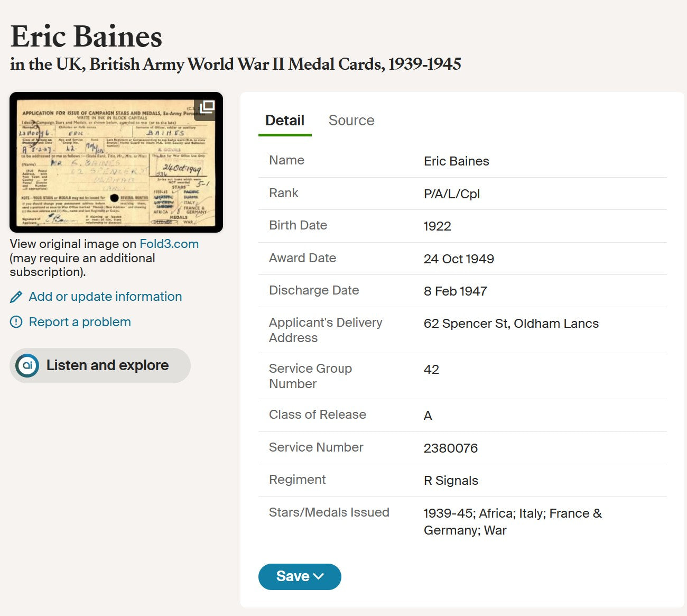Open the medal card image thumbnail

click(116, 162)
